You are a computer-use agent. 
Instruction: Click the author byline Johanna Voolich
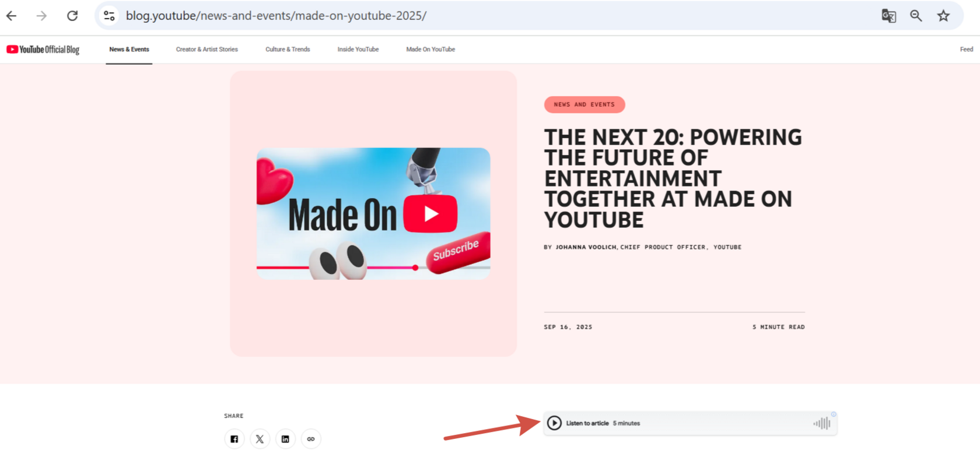[x=642, y=247]
